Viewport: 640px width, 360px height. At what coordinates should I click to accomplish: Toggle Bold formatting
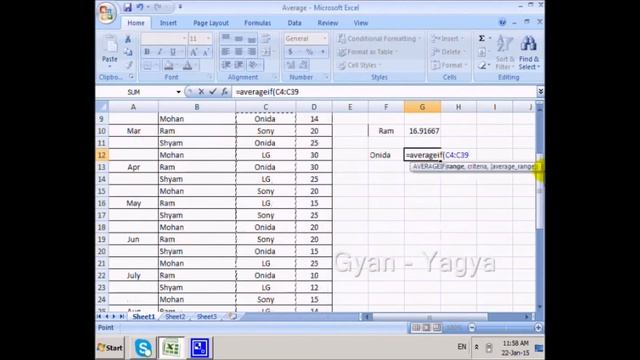[x=147, y=52]
